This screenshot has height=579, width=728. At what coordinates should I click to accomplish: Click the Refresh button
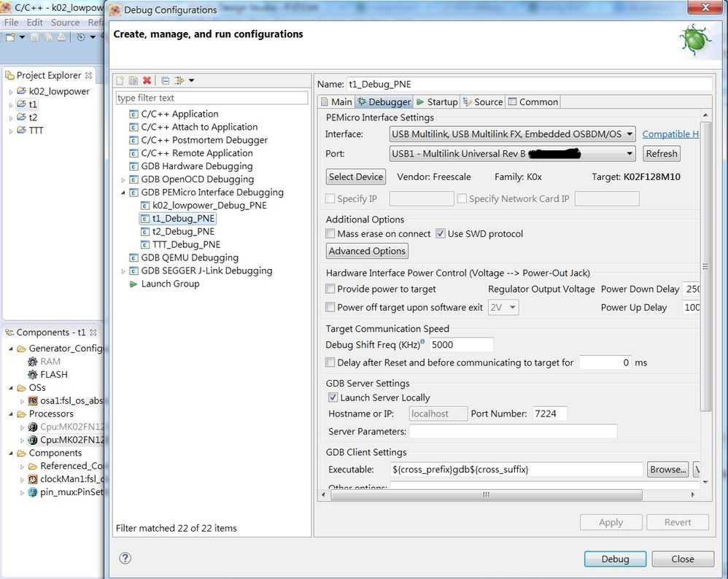coord(662,154)
